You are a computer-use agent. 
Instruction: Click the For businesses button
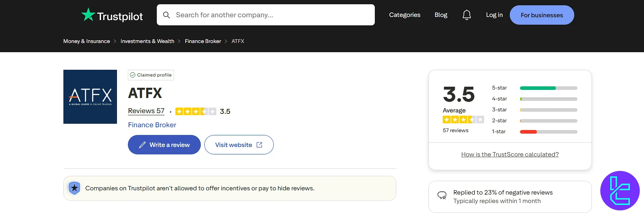click(x=542, y=15)
